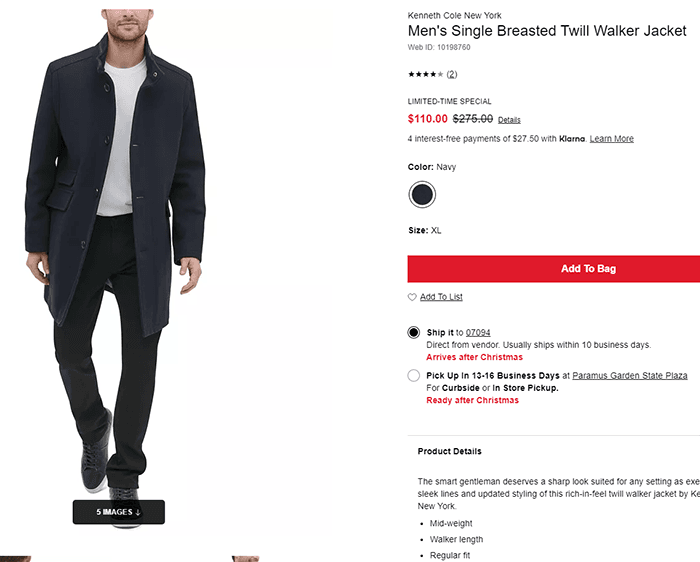700x562 pixels.
Task: Pick the Navy color swatch
Action: coord(422,194)
